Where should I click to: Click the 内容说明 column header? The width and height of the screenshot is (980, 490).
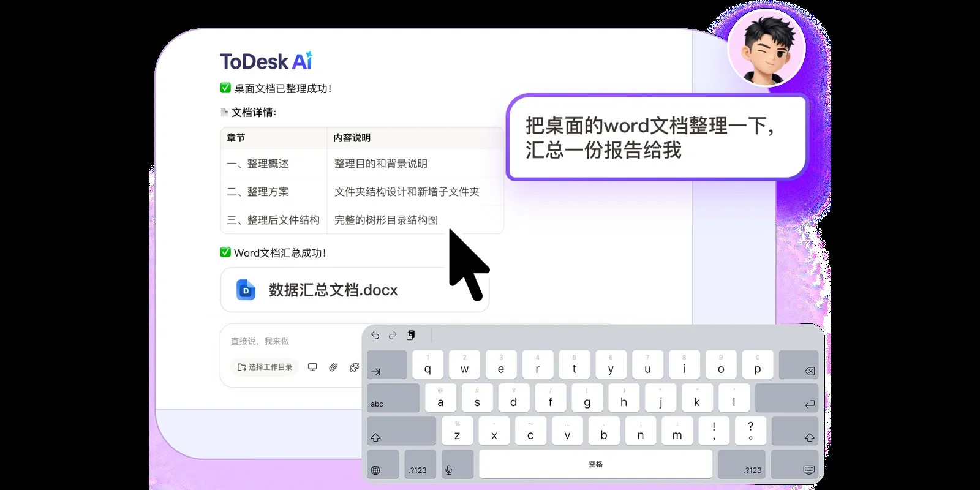[x=415, y=138]
